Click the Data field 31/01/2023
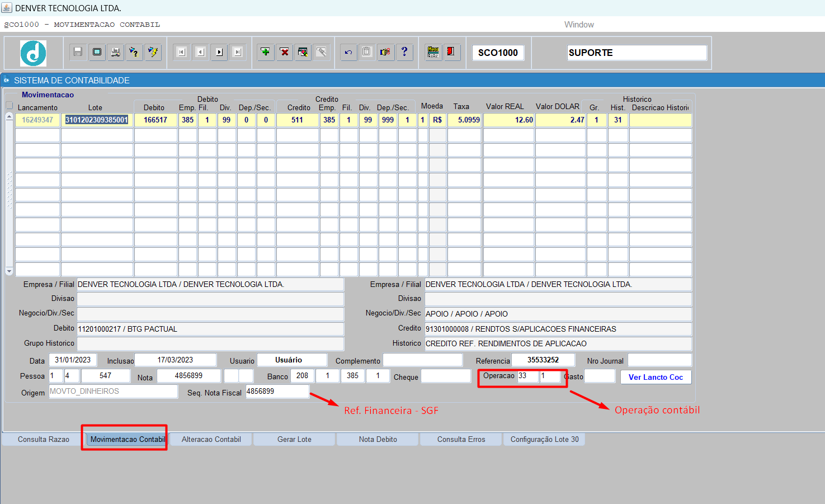This screenshot has height=504, width=825. (73, 360)
